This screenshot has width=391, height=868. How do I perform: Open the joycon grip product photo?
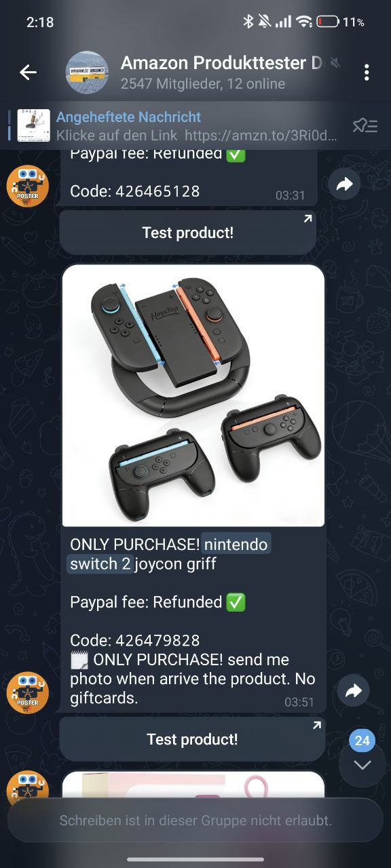193,395
